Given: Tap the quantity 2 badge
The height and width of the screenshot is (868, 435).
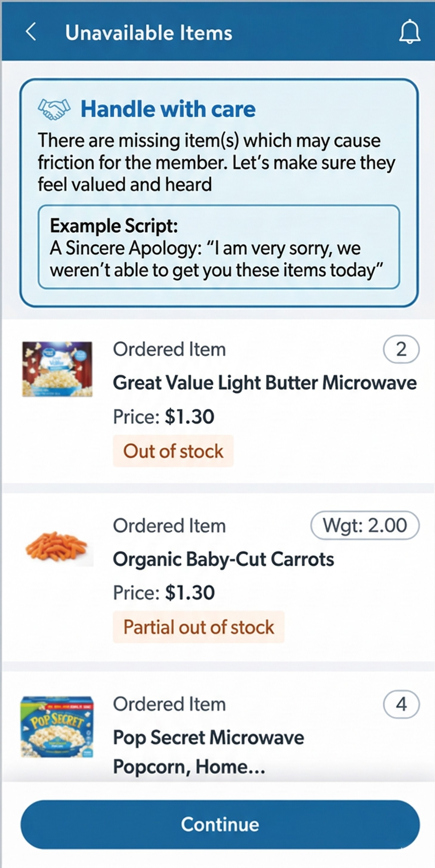Looking at the screenshot, I should point(401,349).
